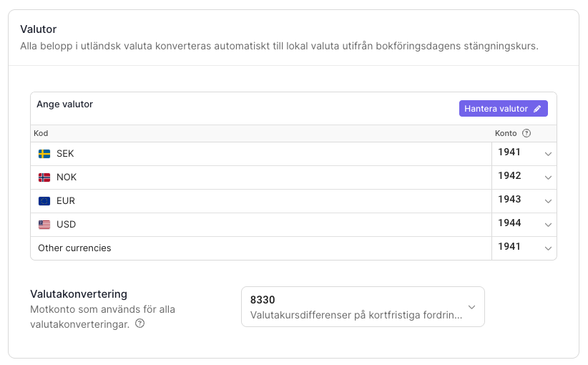Click the Swedish flag icon for SEK
The image size is (588, 365).
point(44,154)
